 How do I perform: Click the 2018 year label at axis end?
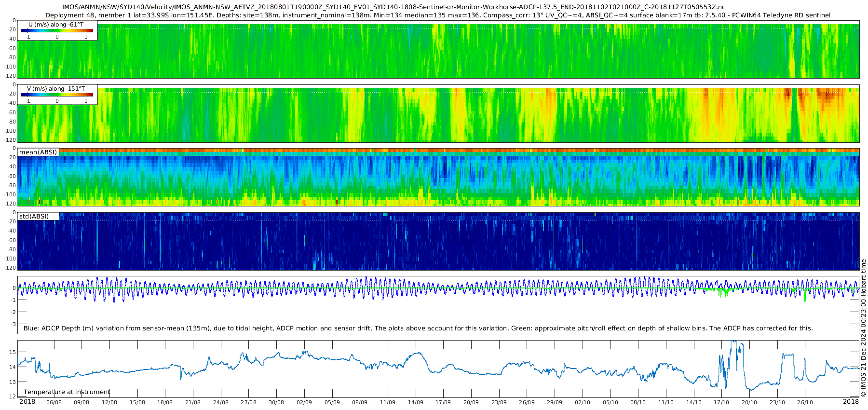click(851, 402)
